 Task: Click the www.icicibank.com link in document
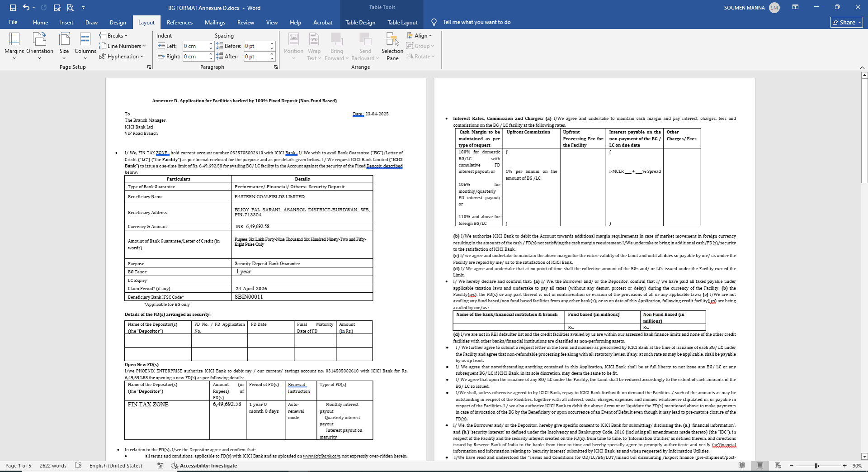(321, 456)
